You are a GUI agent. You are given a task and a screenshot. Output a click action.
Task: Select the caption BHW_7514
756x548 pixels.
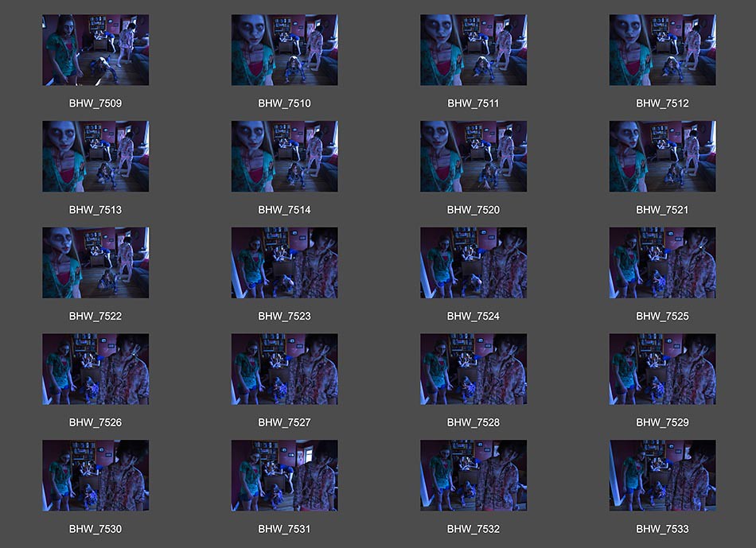click(x=284, y=210)
